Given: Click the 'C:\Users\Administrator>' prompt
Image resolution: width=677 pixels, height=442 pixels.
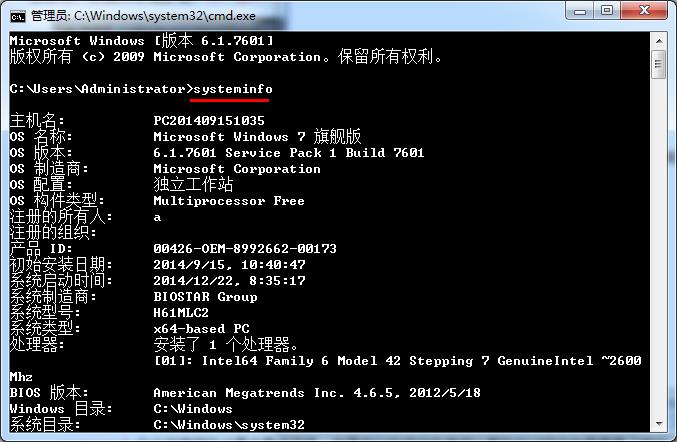Looking at the screenshot, I should click(101, 89).
